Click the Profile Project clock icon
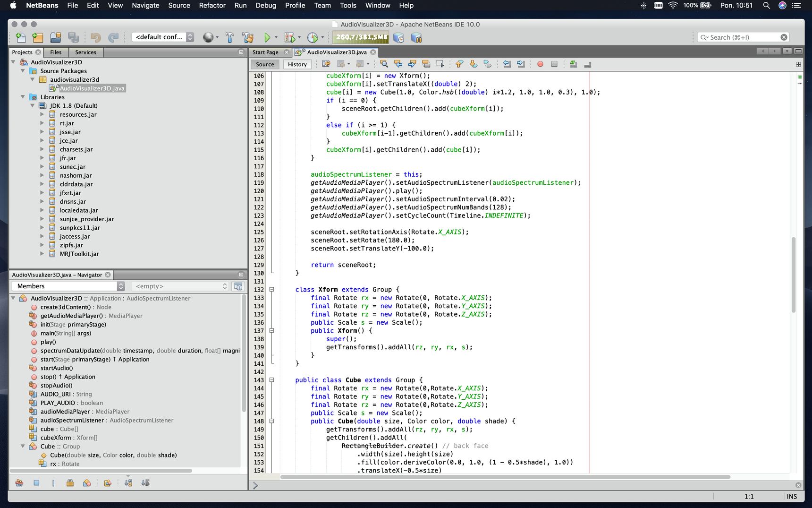812x508 pixels. pos(313,37)
